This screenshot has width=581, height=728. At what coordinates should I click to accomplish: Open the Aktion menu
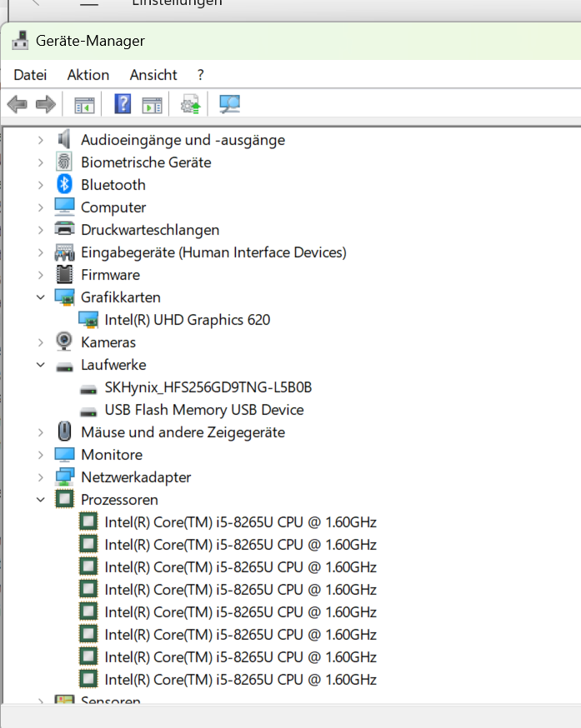click(88, 75)
